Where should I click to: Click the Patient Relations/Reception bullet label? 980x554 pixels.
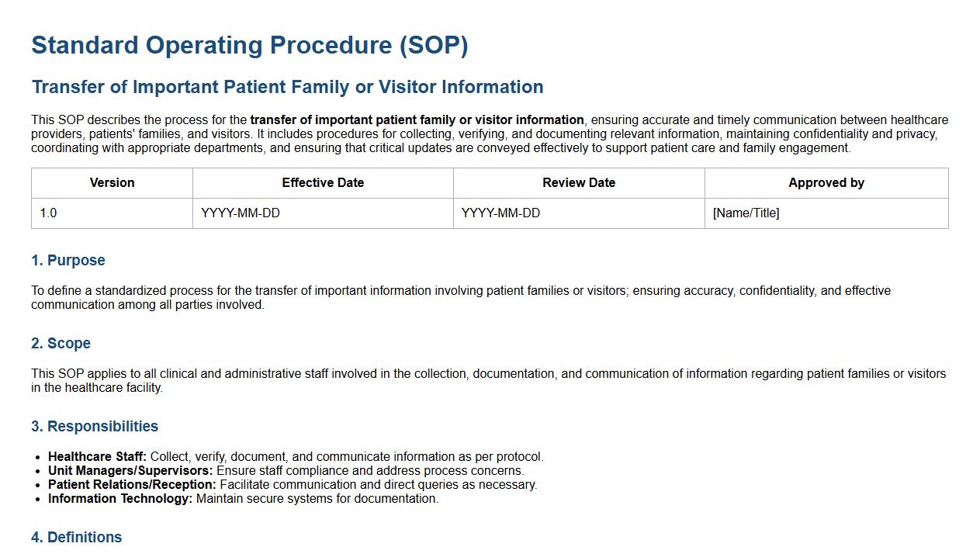pos(132,485)
